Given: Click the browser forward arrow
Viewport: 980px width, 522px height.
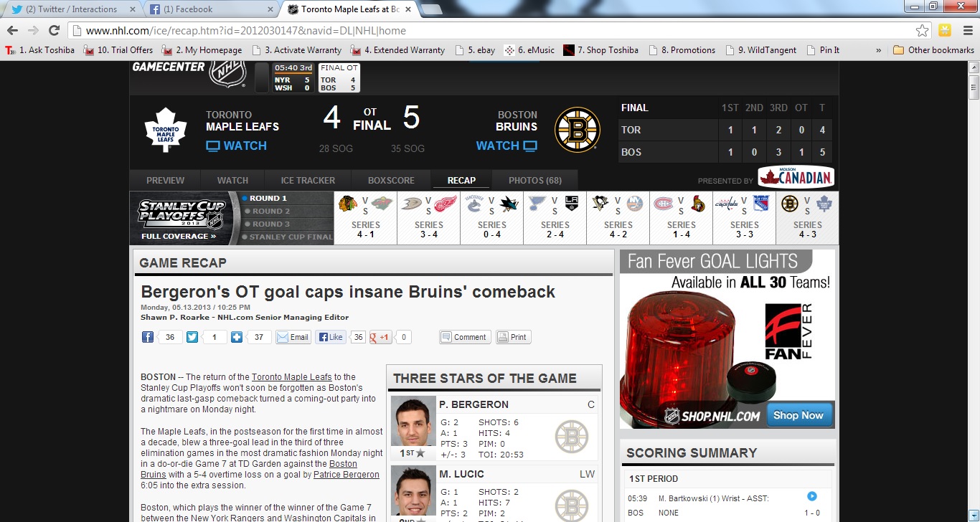Looking at the screenshot, I should pos(33,31).
